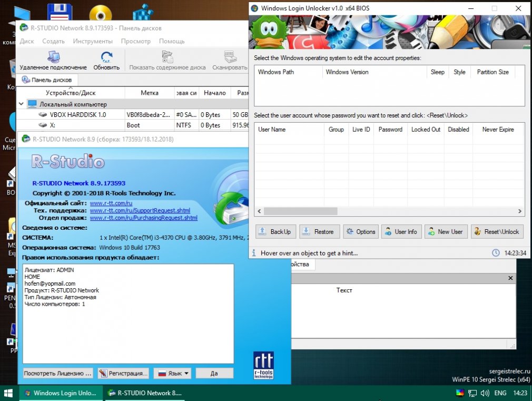Image resolution: width=532 pixels, height=401 pixels.
Task: Click the blue cubes desktop icon
Action: tap(143, 12)
